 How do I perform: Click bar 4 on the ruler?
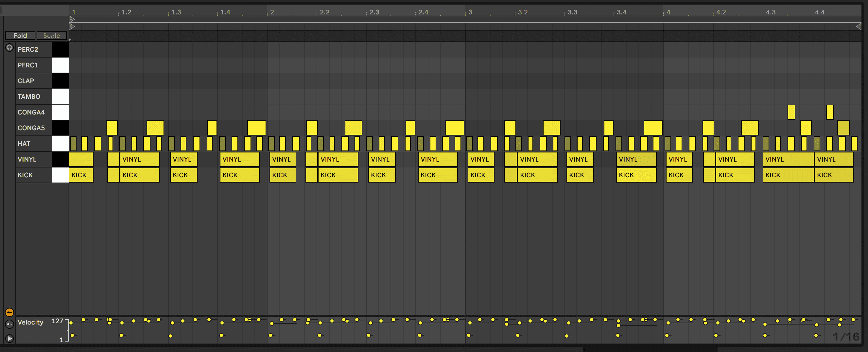[x=668, y=12]
